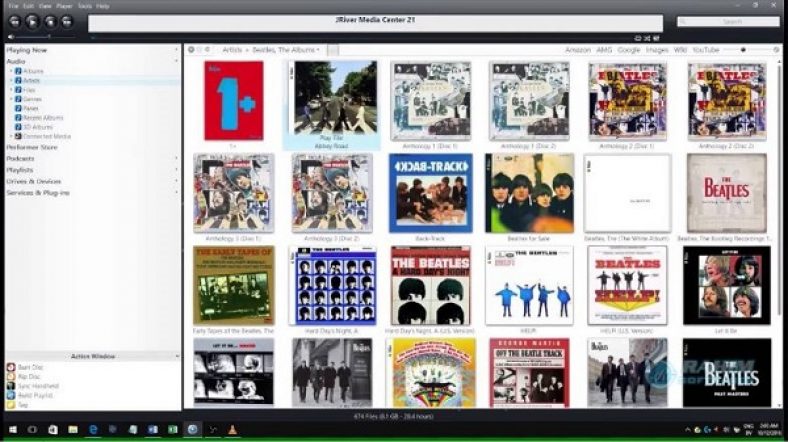
Task: Collapse the Action Window panel arrow
Action: (x=176, y=356)
